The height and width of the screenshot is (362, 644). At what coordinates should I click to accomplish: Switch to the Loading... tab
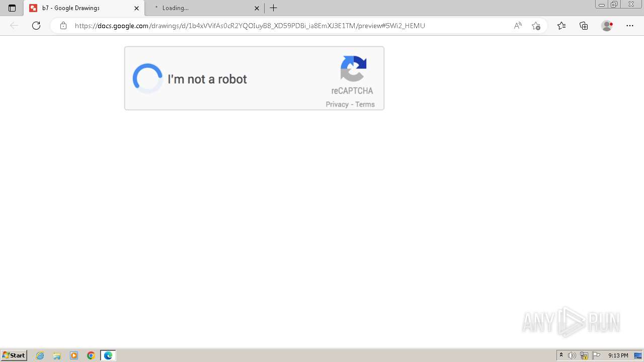point(204,8)
